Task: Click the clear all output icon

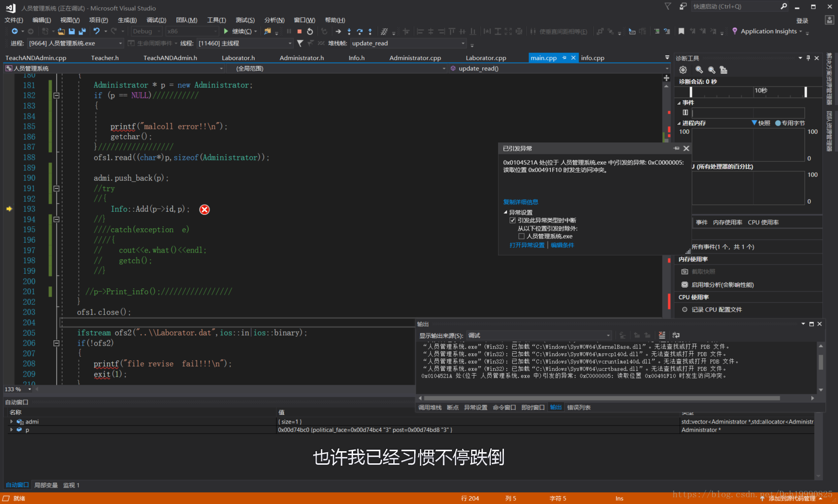Action: pyautogui.click(x=662, y=335)
